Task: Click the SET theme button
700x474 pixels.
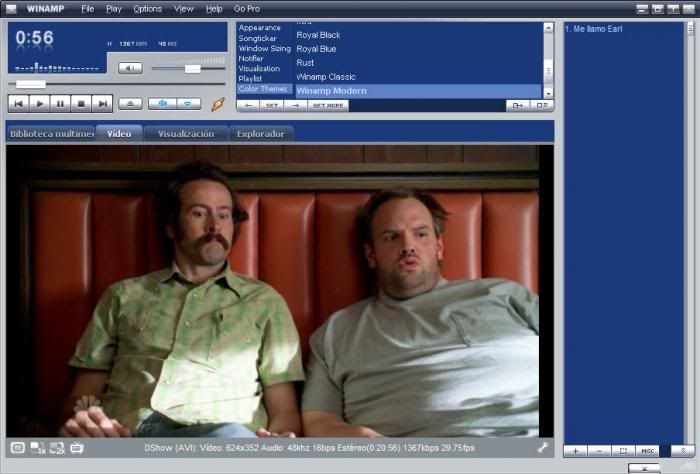Action: tap(272, 105)
